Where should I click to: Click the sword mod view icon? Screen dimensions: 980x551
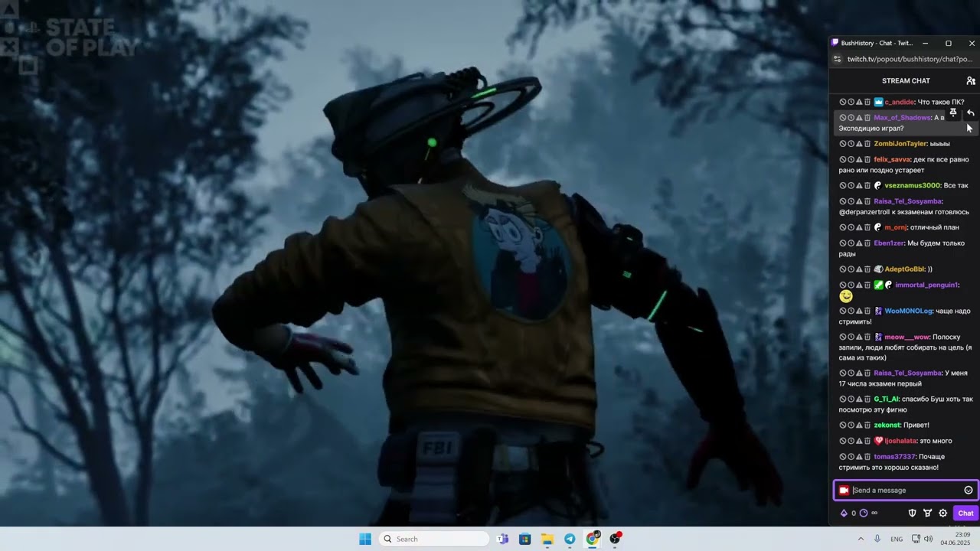point(928,514)
